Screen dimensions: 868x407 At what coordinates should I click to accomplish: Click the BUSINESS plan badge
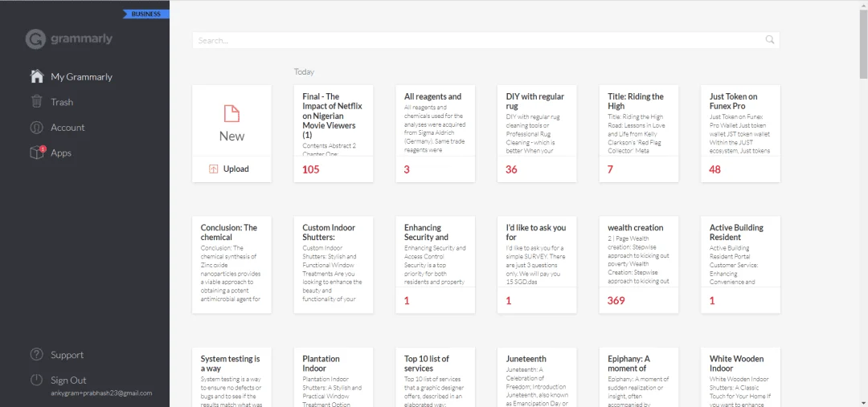point(146,14)
